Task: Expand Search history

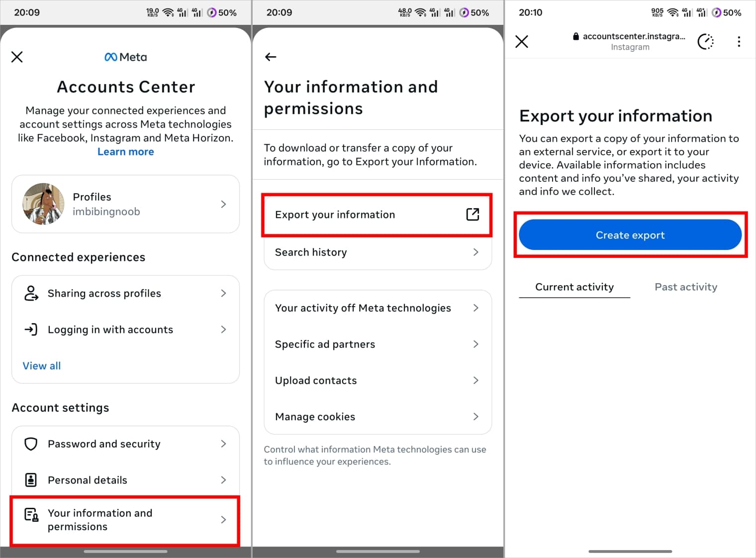Action: 475,252
